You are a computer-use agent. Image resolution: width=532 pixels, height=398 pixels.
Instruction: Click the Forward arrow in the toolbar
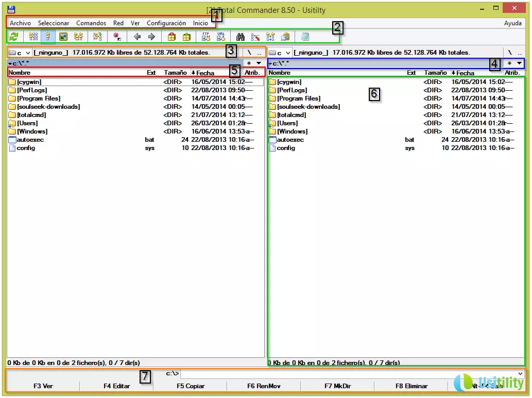tap(151, 37)
